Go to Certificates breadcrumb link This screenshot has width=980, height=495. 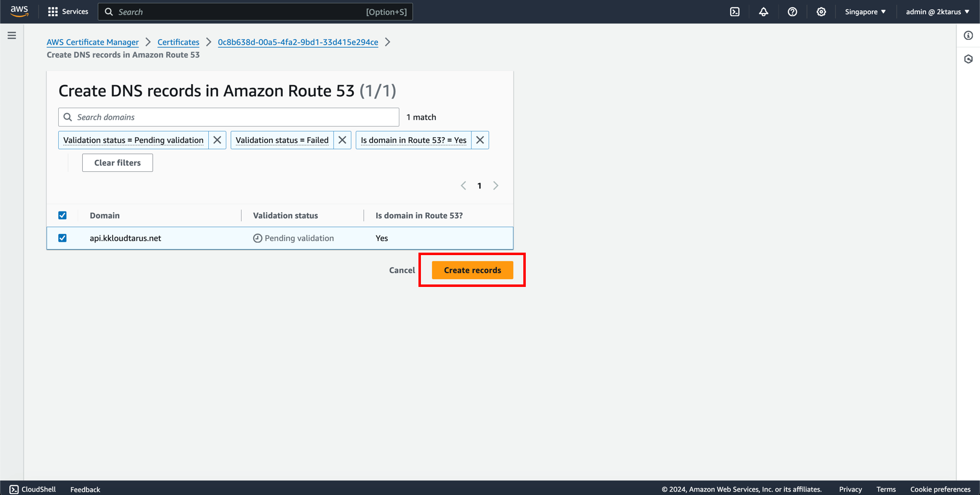click(x=178, y=42)
